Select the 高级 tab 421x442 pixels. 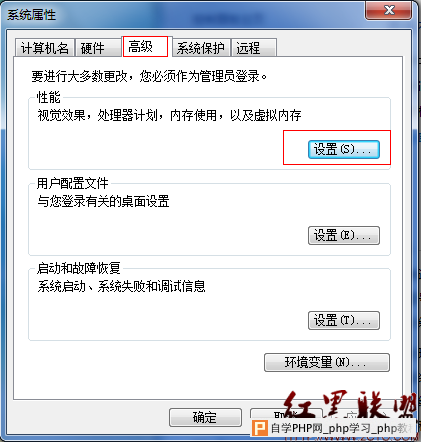click(145, 46)
